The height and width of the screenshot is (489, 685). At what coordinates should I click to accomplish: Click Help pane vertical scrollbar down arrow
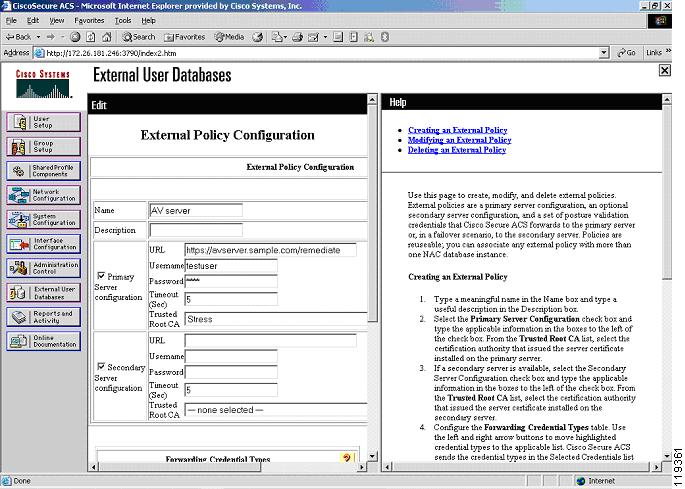[x=667, y=457]
